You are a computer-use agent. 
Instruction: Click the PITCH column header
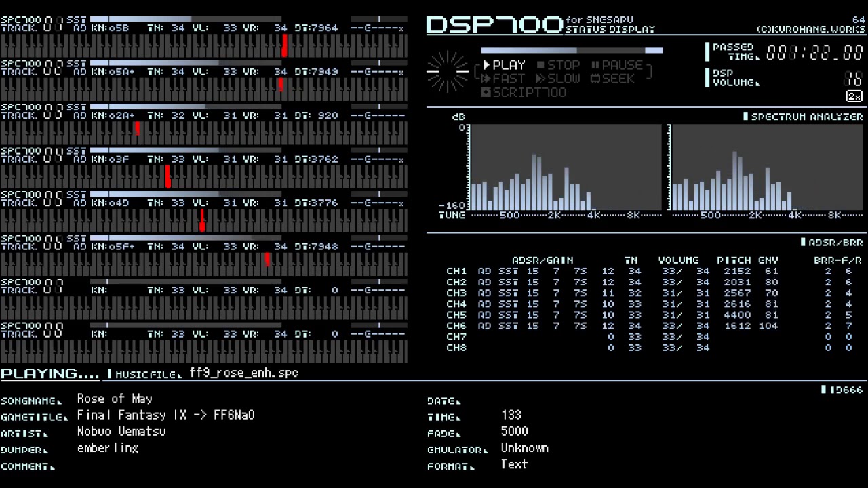coord(734,260)
